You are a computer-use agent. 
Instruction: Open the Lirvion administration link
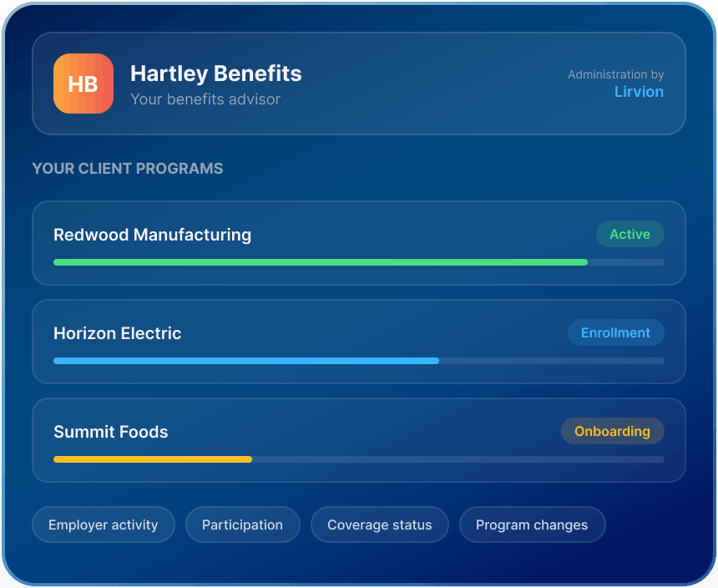tap(639, 92)
